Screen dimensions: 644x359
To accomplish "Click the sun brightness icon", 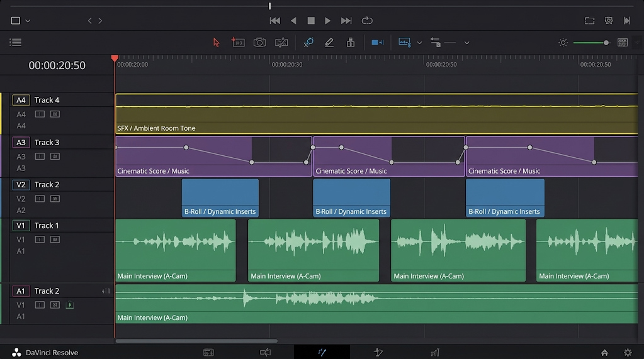I will coord(563,42).
